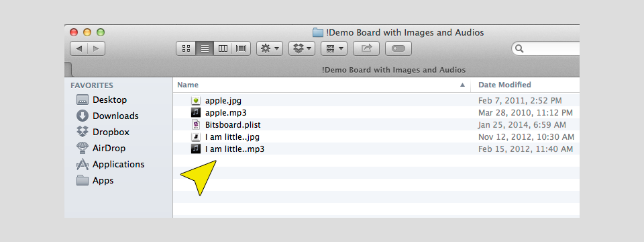Select the Bitsboard.plist file icon
This screenshot has height=242, width=644.
coord(196,125)
